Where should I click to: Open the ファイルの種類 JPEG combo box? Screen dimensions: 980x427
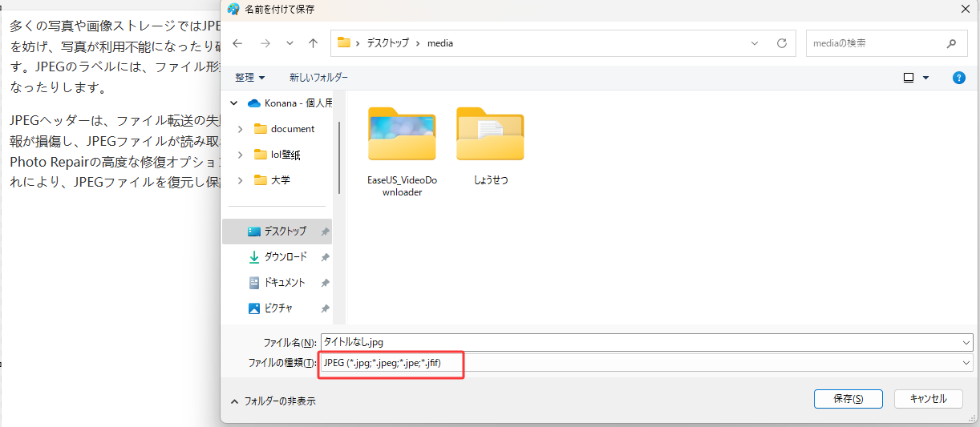(x=646, y=363)
